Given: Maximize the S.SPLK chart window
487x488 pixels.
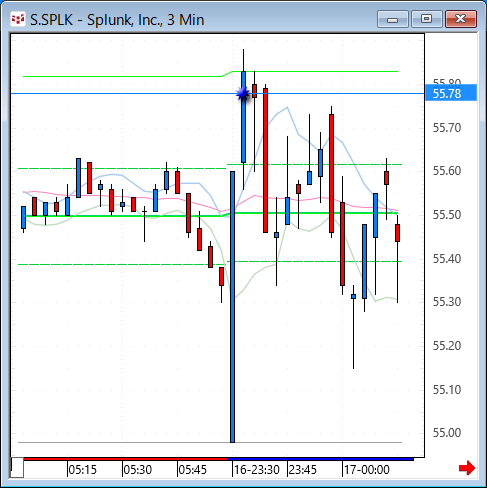Looking at the screenshot, I should [x=426, y=19].
